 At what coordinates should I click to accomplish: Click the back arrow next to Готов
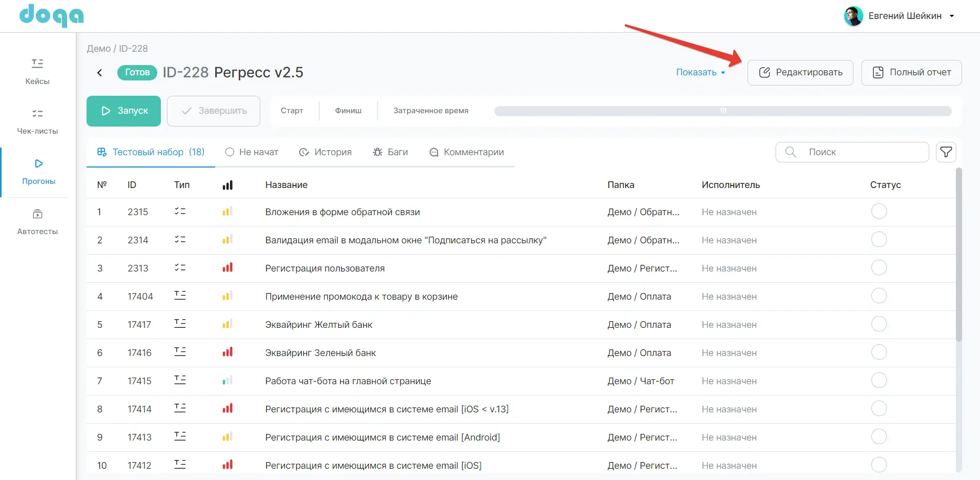(x=100, y=73)
